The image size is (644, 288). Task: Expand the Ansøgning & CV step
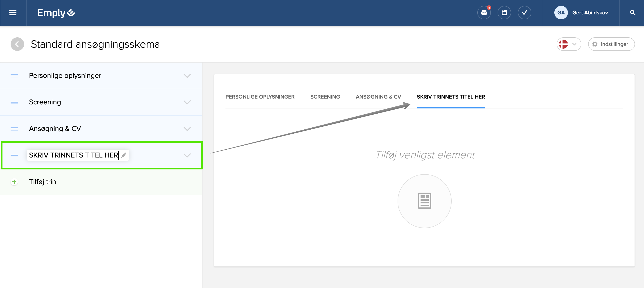(187, 129)
